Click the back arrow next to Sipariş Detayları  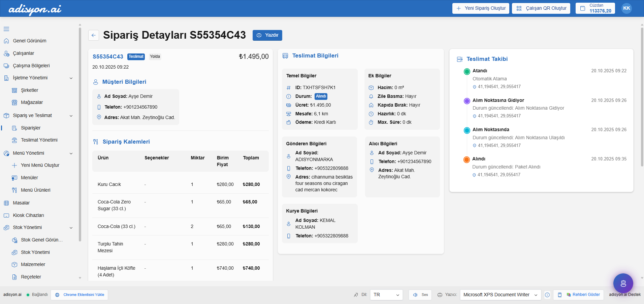94,35
